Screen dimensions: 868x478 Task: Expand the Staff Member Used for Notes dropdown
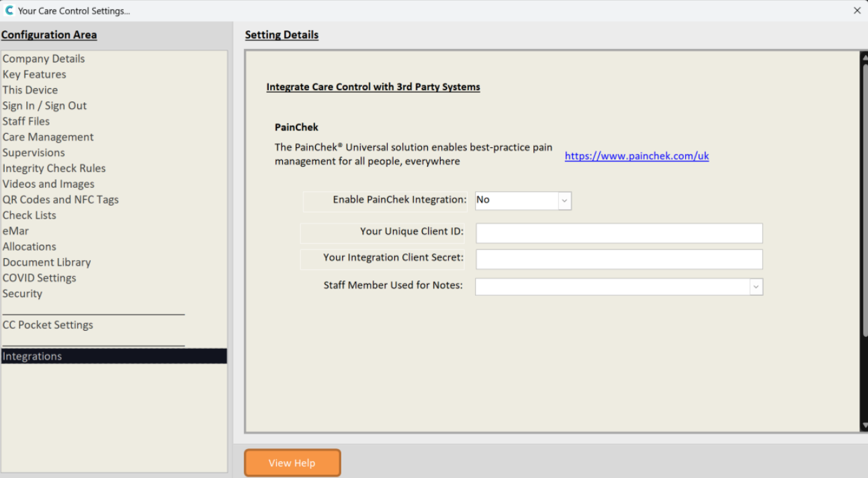pyautogui.click(x=756, y=286)
